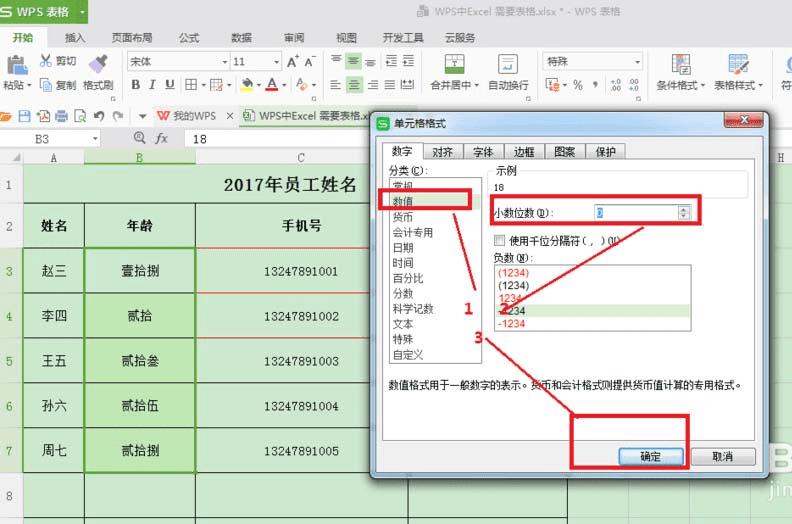Click Merge and Center icon
Image resolution: width=792 pixels, height=524 pixels.
454,64
